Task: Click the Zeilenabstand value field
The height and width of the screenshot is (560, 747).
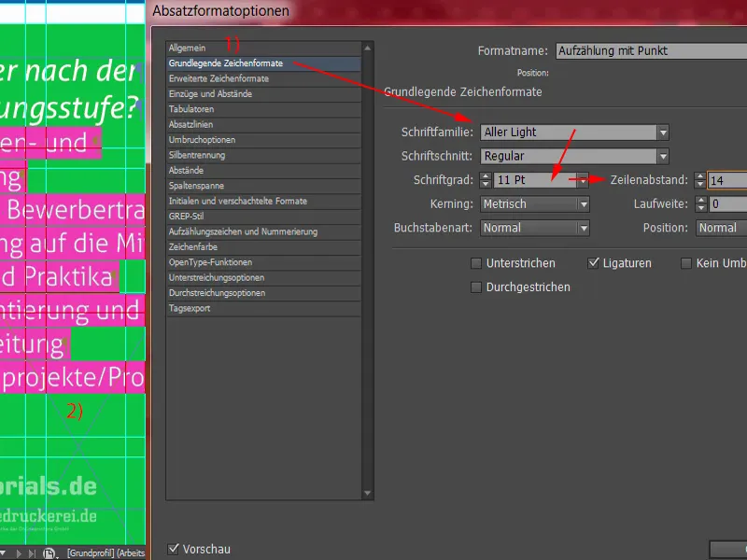Action: tap(727, 180)
